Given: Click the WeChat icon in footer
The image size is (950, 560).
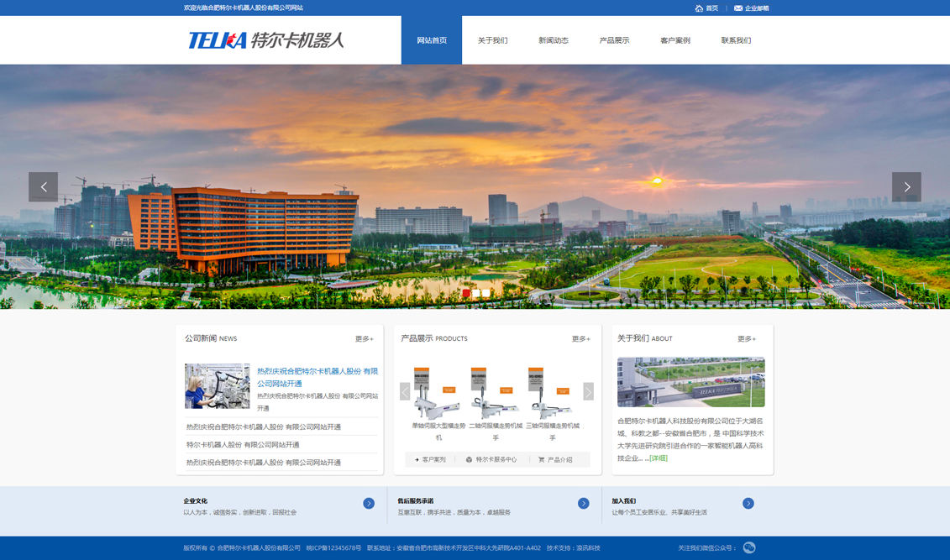Looking at the screenshot, I should click(749, 548).
